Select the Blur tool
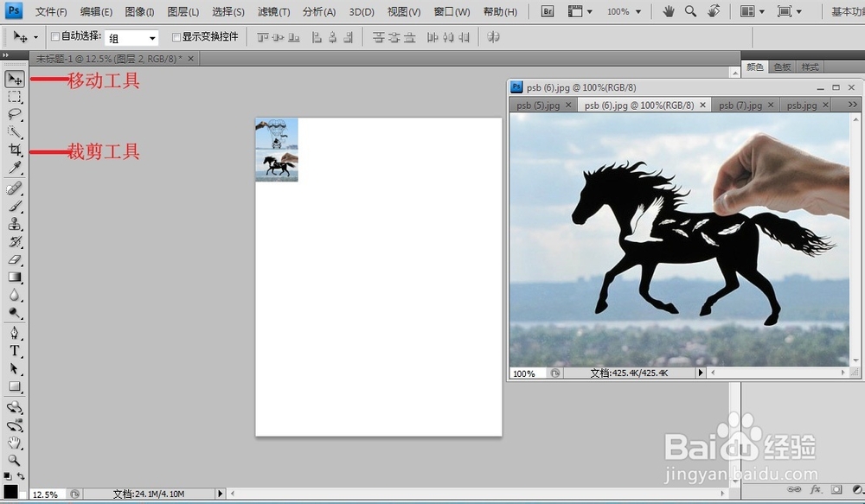The width and height of the screenshot is (865, 504). [x=15, y=295]
